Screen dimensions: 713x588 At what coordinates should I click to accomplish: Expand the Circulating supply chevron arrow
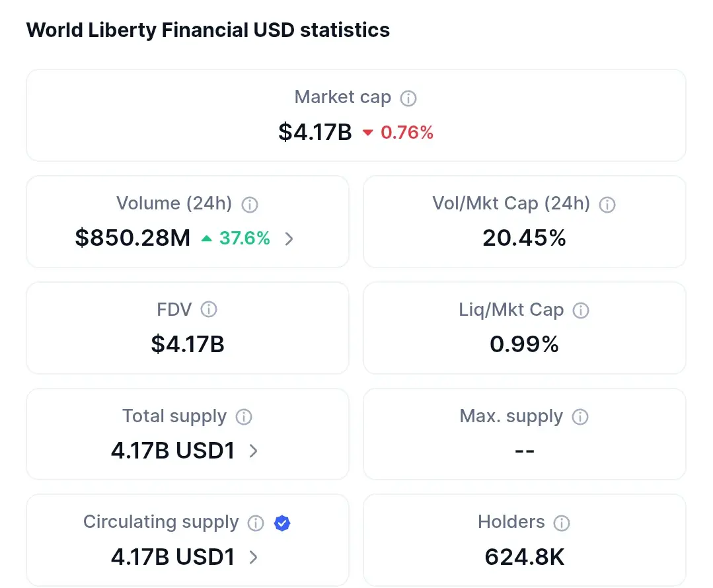[253, 557]
